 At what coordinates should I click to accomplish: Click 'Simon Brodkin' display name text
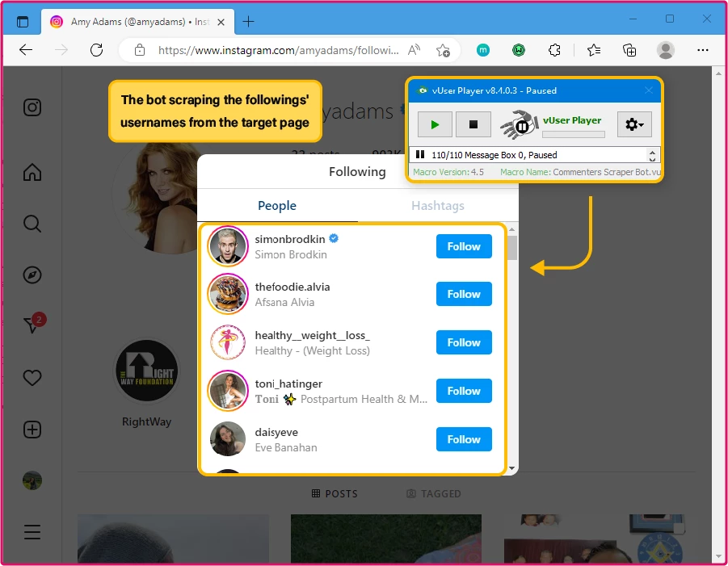click(x=291, y=254)
